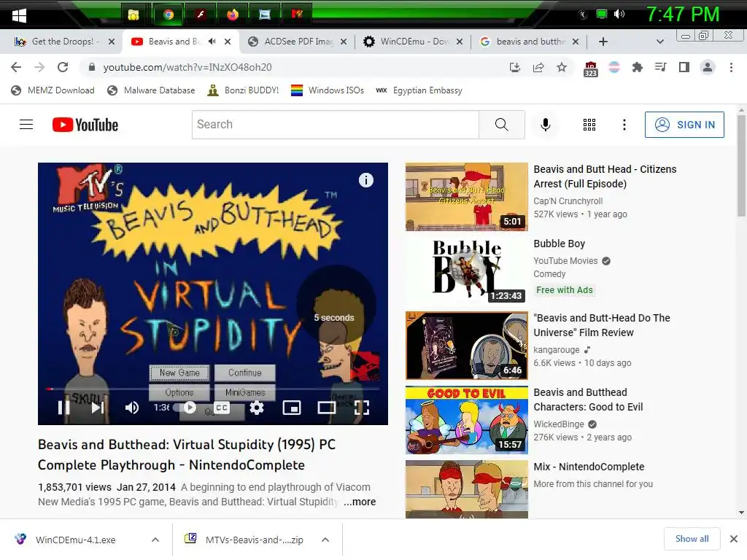747x560 pixels.
Task: Open the extension with 323 badge
Action: tap(590, 69)
